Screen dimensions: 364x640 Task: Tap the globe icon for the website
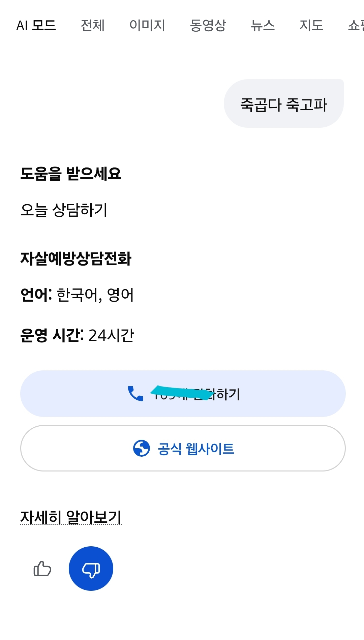coord(142,448)
